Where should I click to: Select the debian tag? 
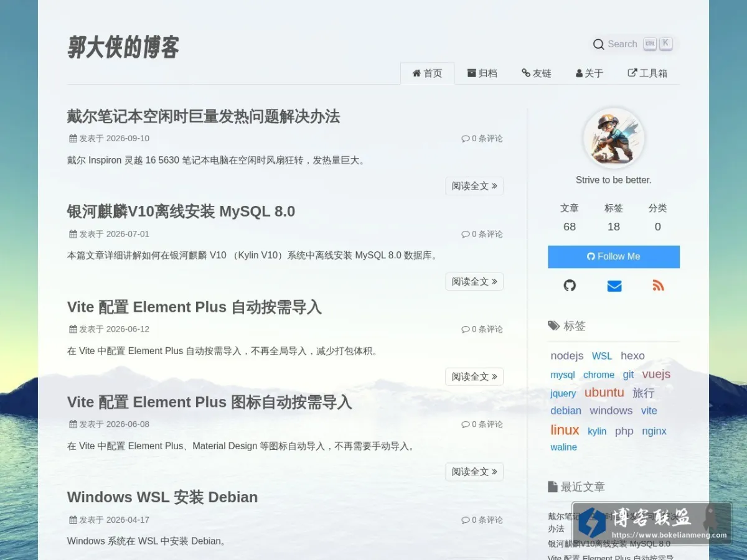pyautogui.click(x=566, y=411)
